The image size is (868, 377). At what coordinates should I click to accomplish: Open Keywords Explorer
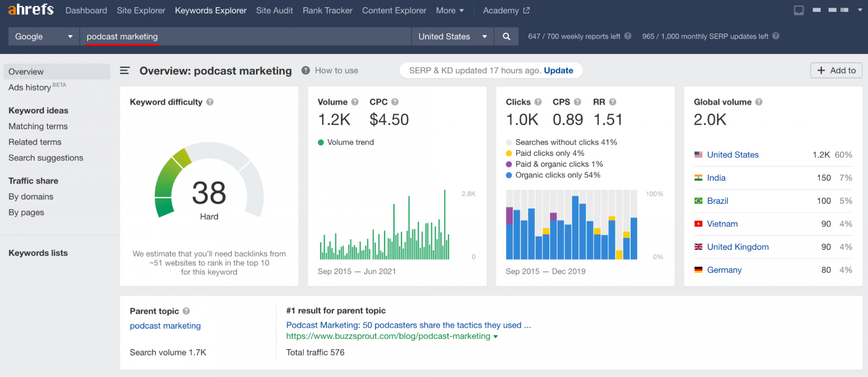pyautogui.click(x=211, y=10)
